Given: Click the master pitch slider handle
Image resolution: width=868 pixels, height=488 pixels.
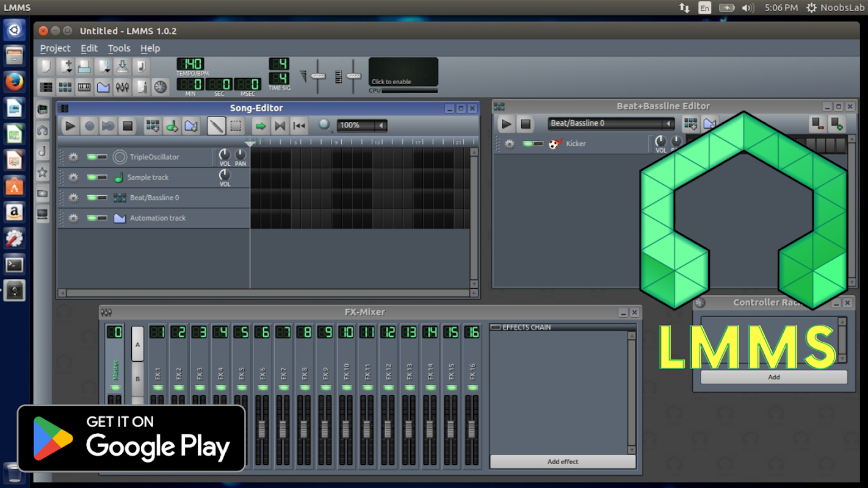Looking at the screenshot, I should 354,76.
